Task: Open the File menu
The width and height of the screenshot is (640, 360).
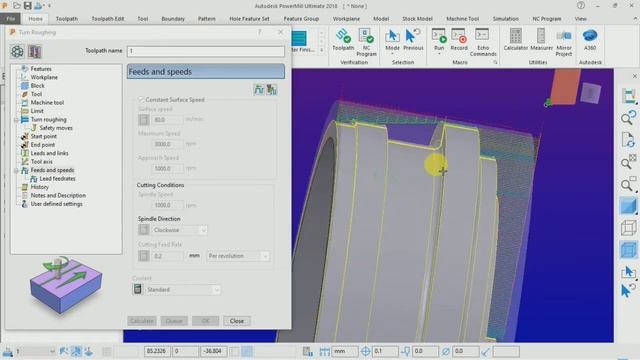Action: (11, 19)
